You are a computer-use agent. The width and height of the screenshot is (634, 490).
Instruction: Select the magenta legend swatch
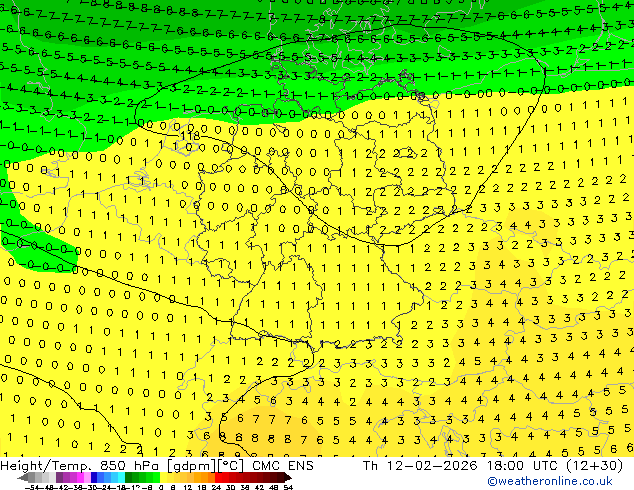(x=80, y=477)
